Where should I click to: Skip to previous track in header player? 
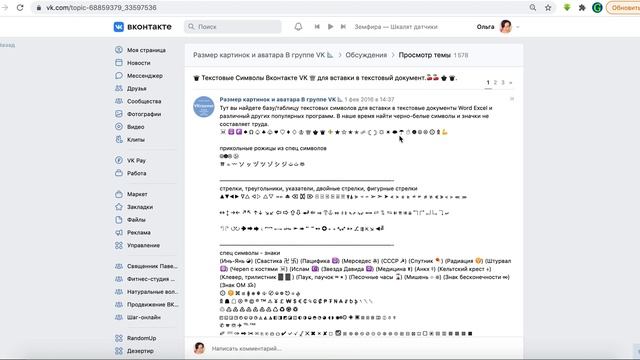pos(317,27)
